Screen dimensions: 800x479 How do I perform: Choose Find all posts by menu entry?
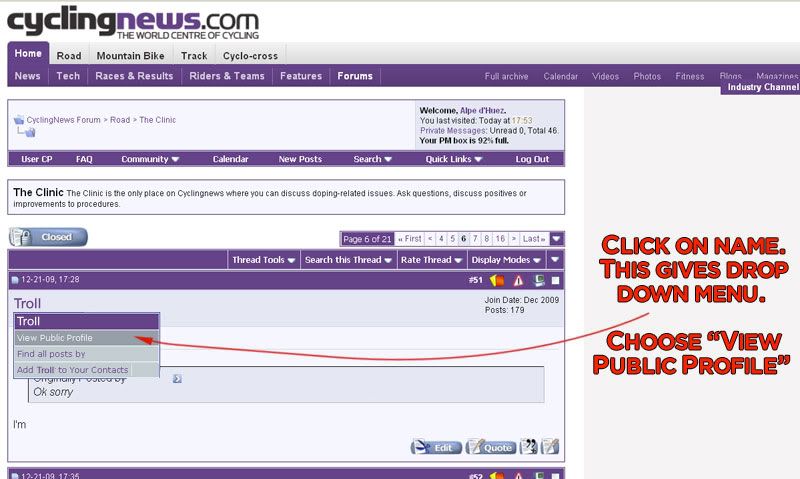tap(87, 354)
